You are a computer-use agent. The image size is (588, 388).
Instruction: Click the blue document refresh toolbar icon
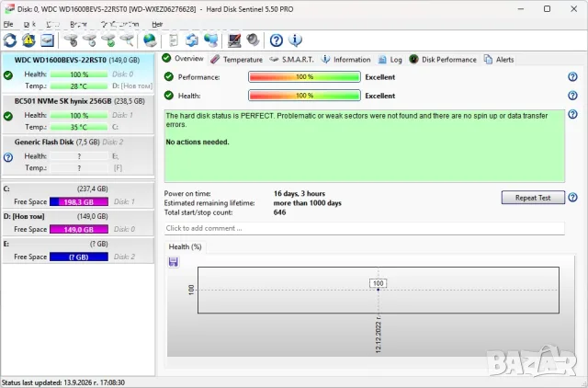[192, 40]
